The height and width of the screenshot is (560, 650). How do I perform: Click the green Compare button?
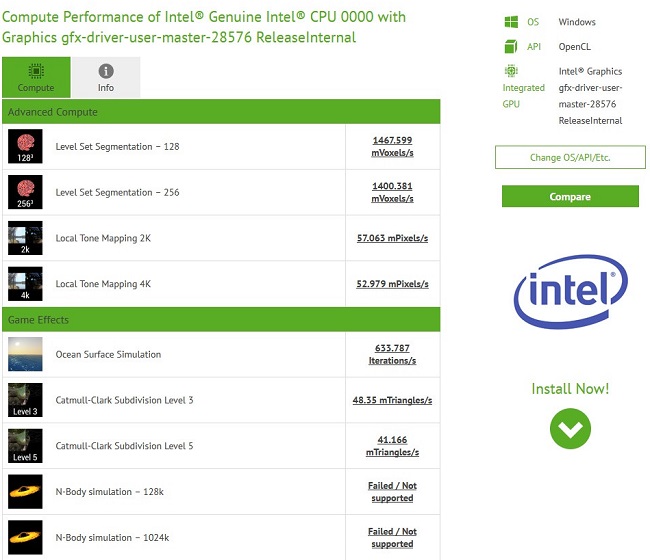(x=570, y=196)
